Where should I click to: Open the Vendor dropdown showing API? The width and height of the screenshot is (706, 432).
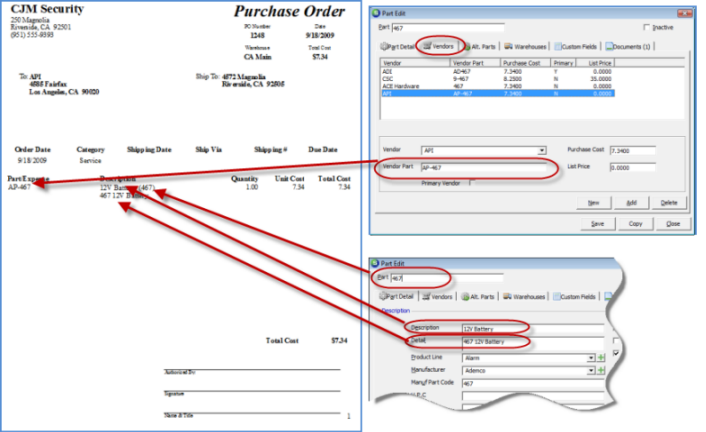tap(542, 150)
